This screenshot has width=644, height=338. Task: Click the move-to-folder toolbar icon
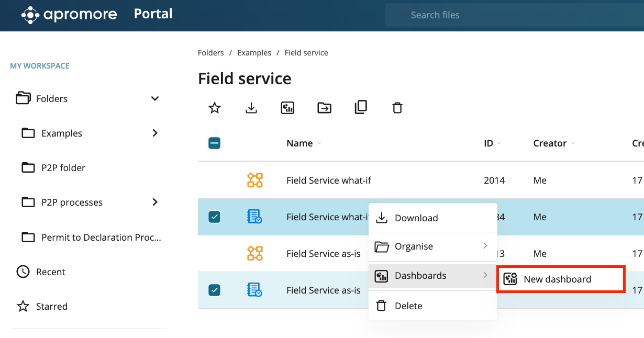tap(324, 108)
